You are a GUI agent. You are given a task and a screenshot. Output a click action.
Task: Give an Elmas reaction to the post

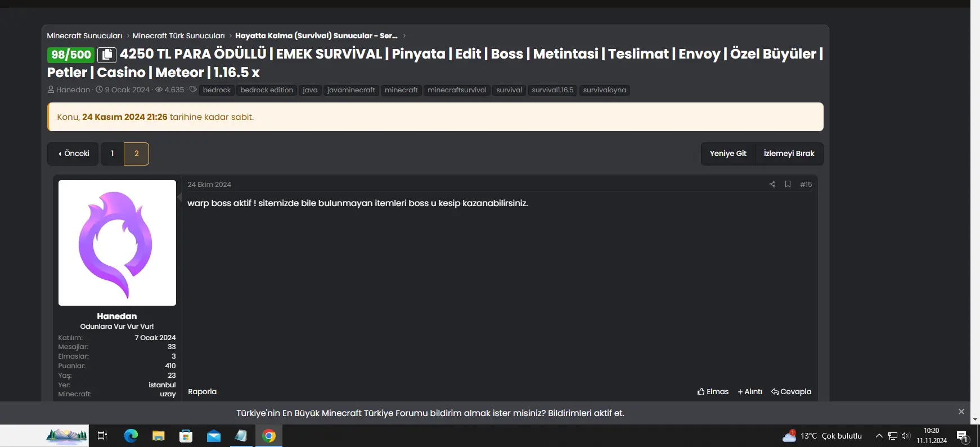[713, 392]
